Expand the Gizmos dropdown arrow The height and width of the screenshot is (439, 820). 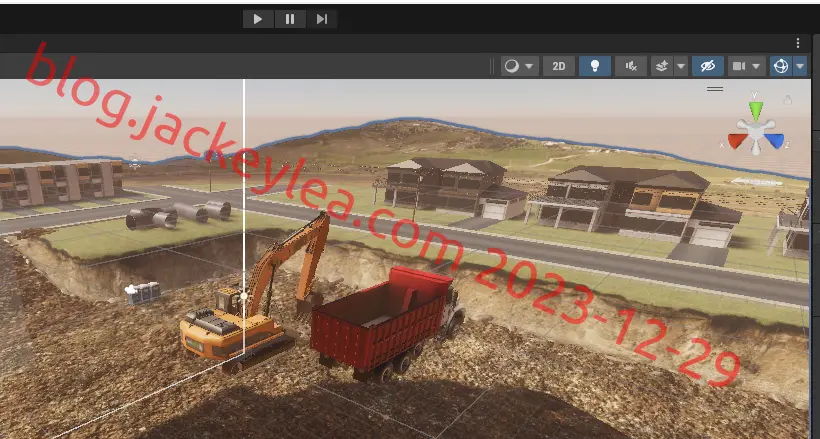(x=800, y=66)
